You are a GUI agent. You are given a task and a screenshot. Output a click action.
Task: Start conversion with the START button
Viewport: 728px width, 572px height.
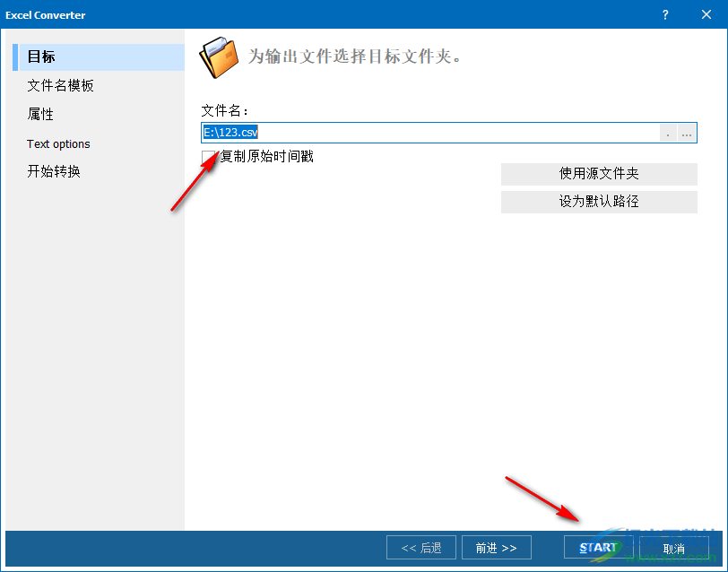(599, 548)
